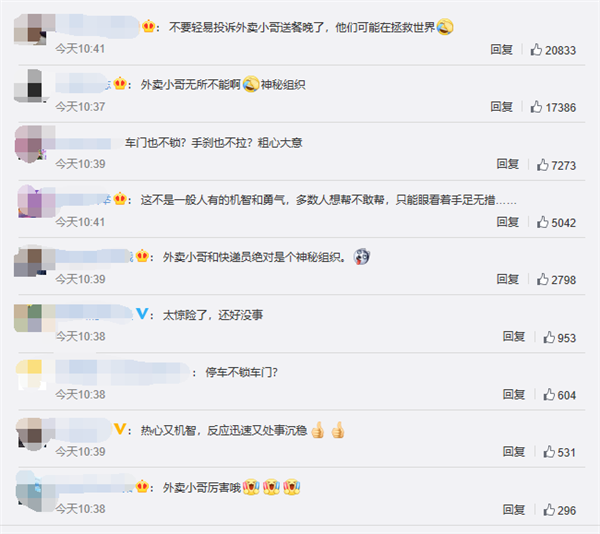
Task: Click thumbs-up icon beside 17386
Action: click(536, 107)
